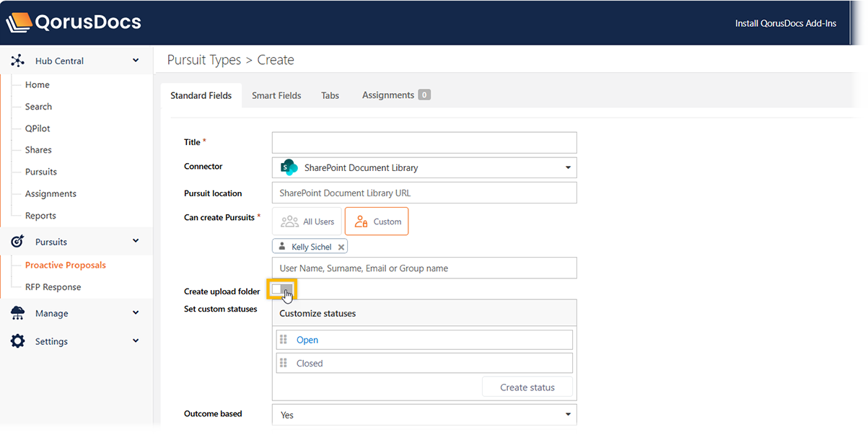Click the Settings gear icon
The height and width of the screenshot is (443, 868).
click(x=18, y=341)
